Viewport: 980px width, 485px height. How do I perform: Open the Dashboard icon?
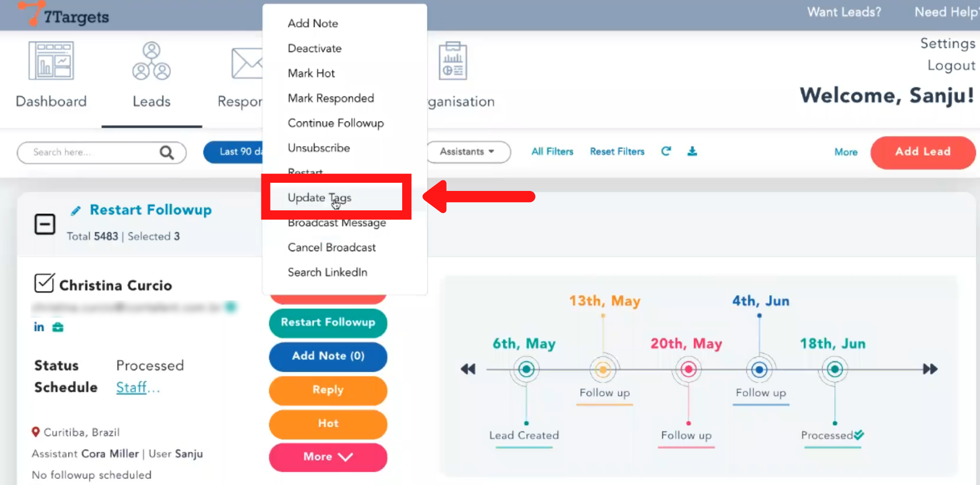(51, 61)
